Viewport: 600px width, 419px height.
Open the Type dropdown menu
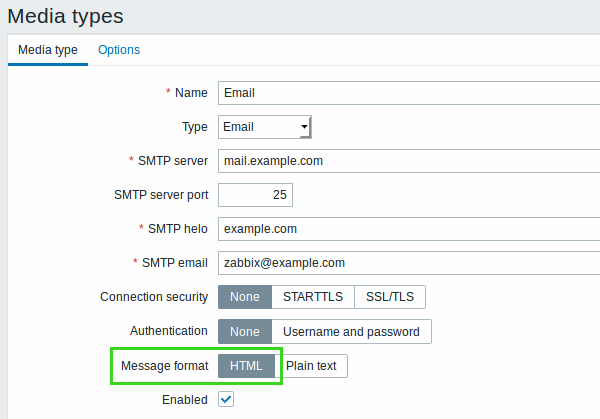point(265,127)
